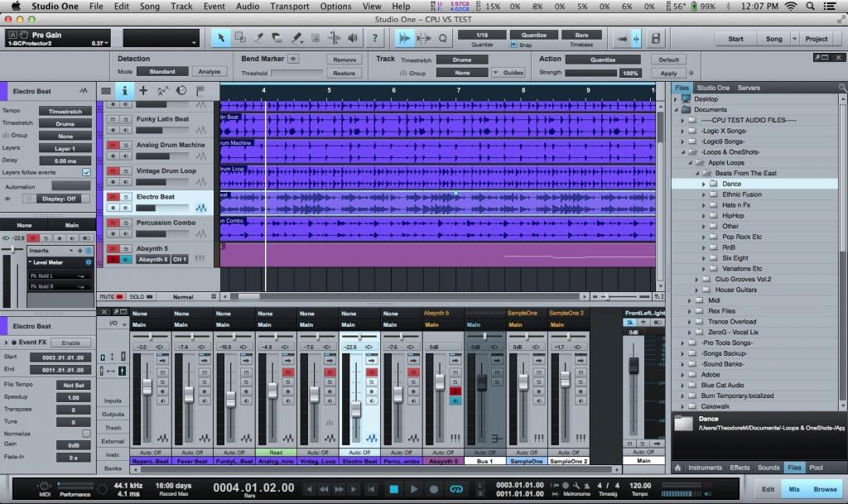Toggle the Normalize checkbox
848x504 pixels.
coord(86,433)
